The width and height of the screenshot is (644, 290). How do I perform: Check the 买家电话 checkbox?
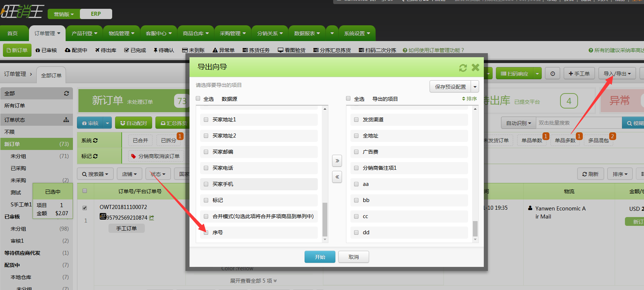click(x=206, y=168)
